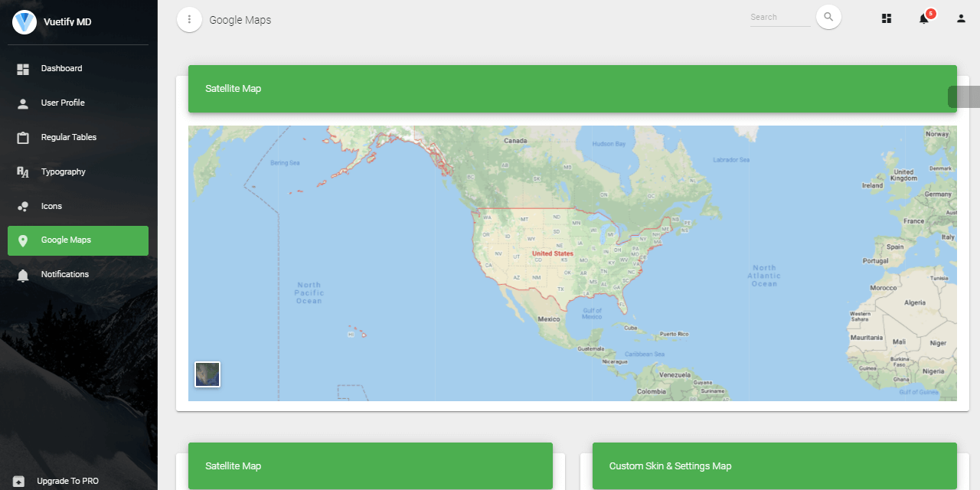
Task: Select the Dashboard grid icon in sidebar
Action: (x=24, y=68)
